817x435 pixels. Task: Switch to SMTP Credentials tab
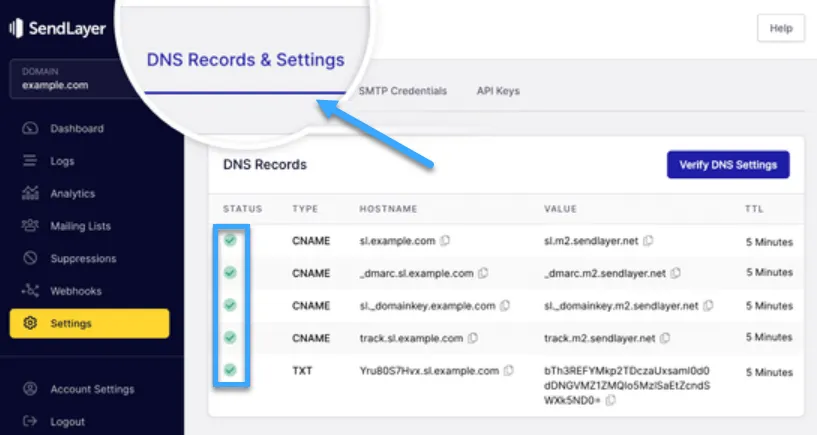pyautogui.click(x=402, y=91)
